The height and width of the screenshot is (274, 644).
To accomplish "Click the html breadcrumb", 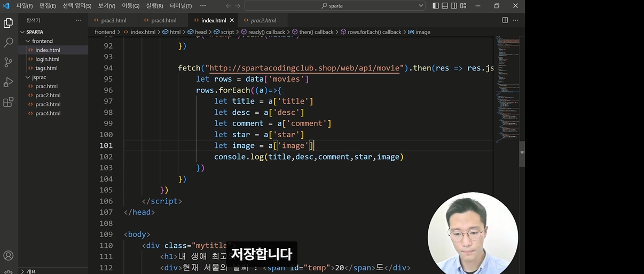I will (x=171, y=32).
